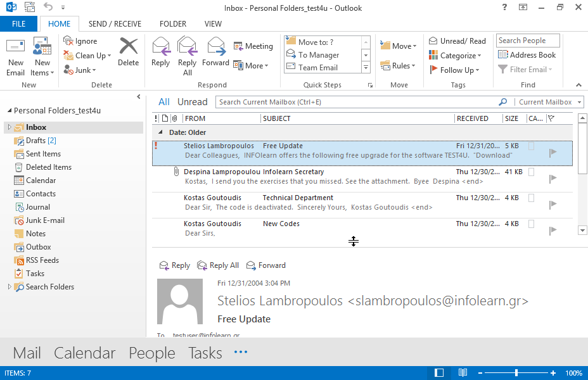Toggle category box on Infolearn Secretary message
Image resolution: width=588 pixels, height=380 pixels.
click(x=531, y=172)
